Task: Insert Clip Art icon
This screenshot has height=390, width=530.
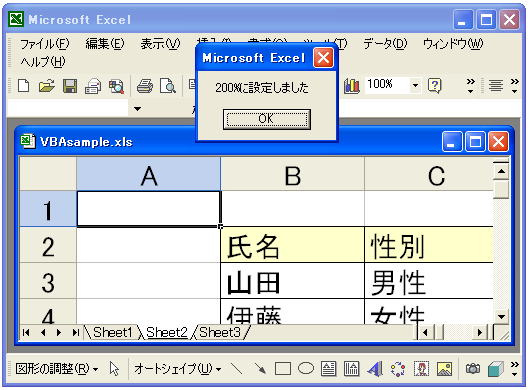Action: tap(421, 369)
